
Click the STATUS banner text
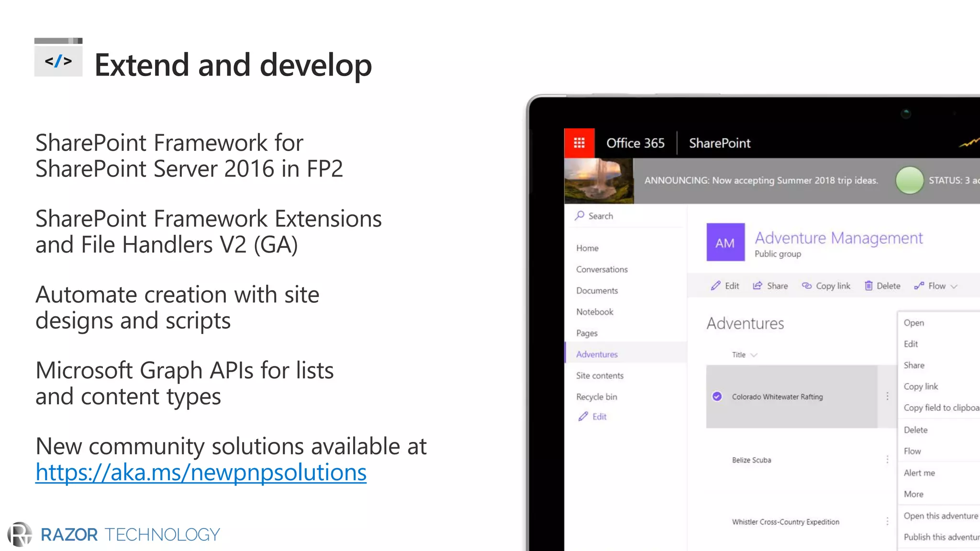pos(954,180)
